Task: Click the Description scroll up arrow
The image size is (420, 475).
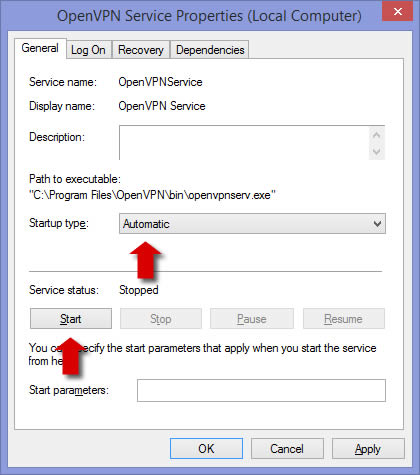Action: click(377, 135)
